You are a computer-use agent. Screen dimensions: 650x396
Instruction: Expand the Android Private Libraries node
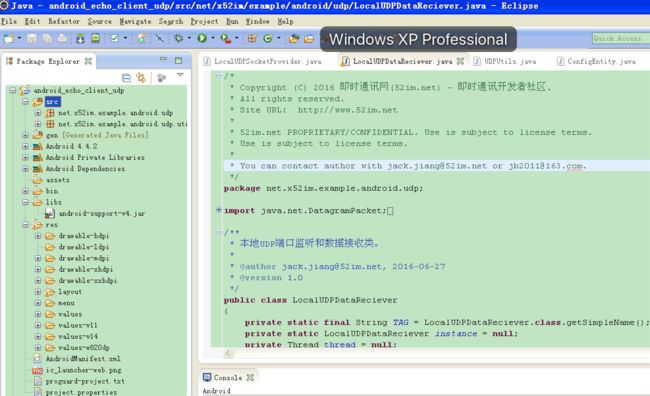25,157
